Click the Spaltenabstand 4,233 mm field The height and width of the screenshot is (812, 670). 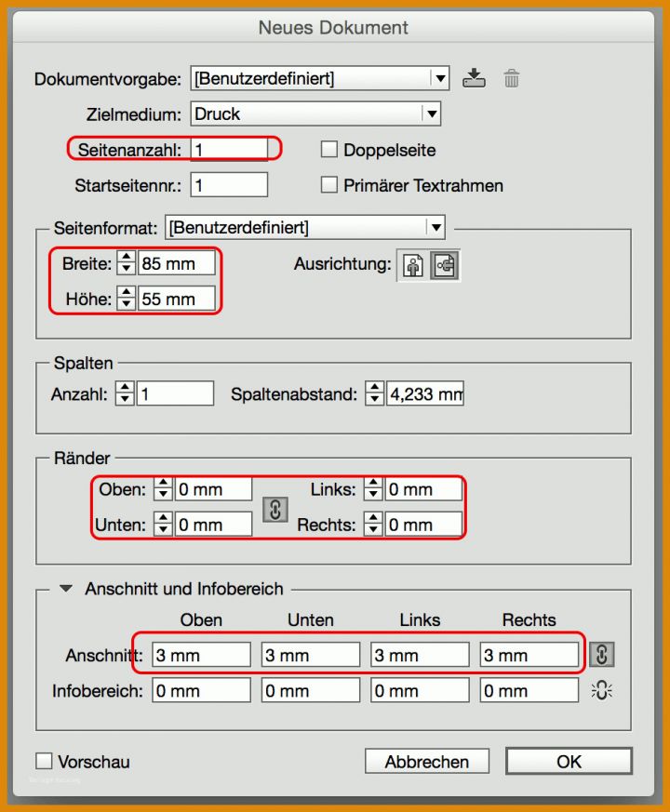[425, 393]
